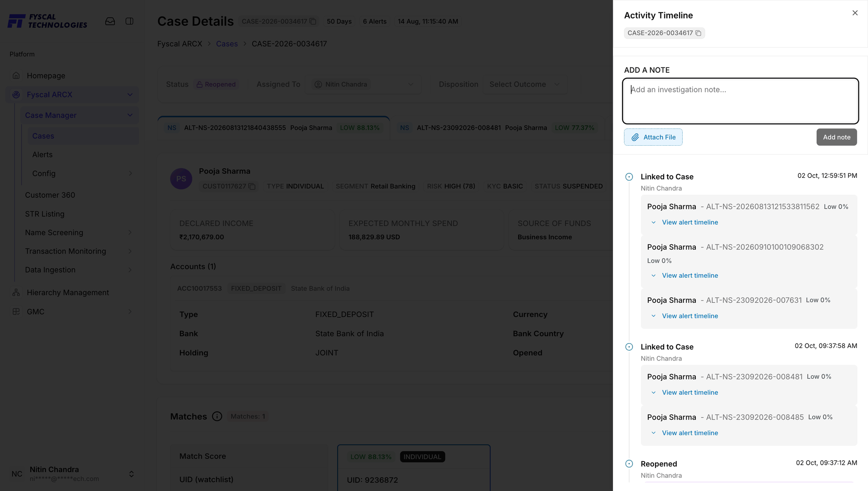Add the investigation note

point(836,137)
